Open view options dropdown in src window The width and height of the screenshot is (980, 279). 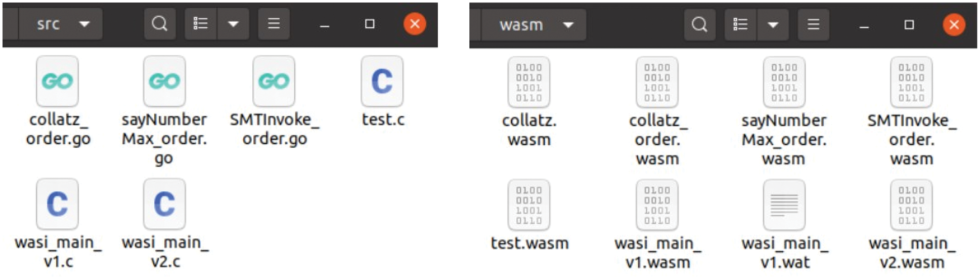coord(233,24)
